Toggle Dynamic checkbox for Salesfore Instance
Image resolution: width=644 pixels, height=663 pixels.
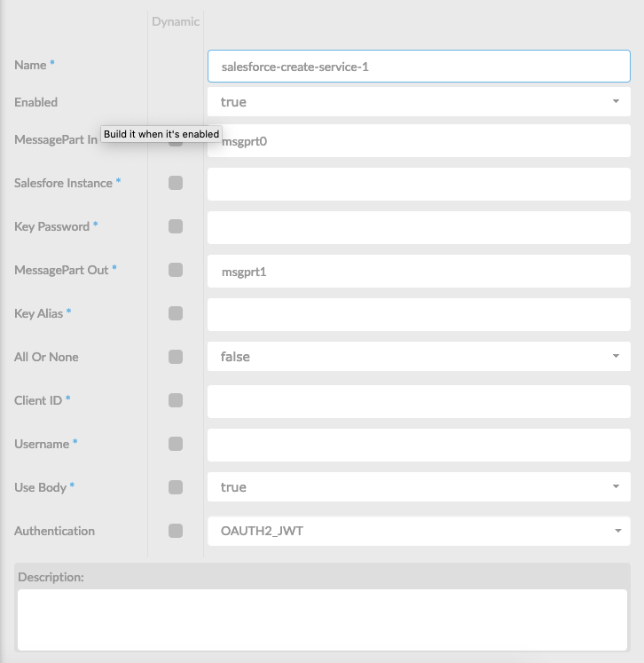(x=176, y=183)
